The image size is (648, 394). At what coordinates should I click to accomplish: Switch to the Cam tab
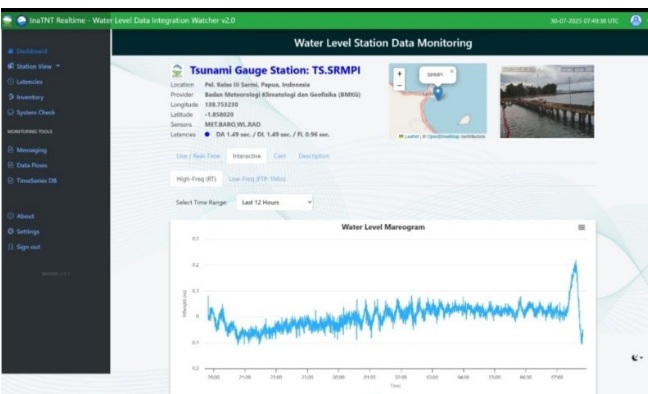click(279, 156)
